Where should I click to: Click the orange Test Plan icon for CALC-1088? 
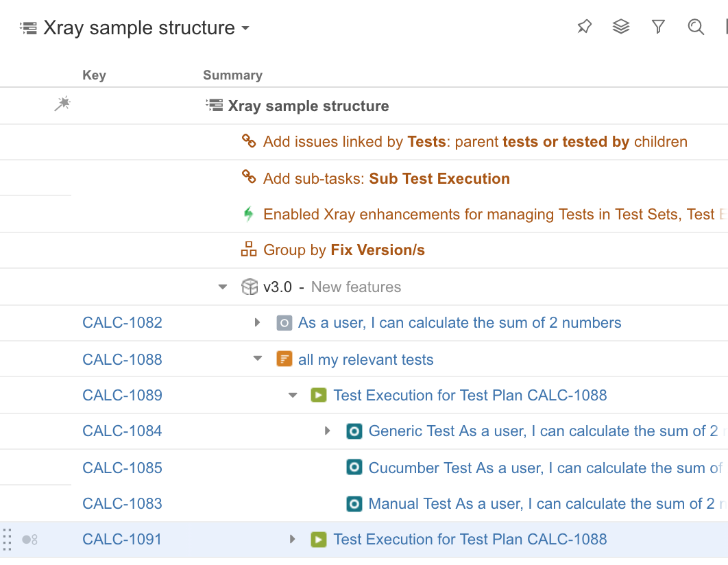(284, 359)
